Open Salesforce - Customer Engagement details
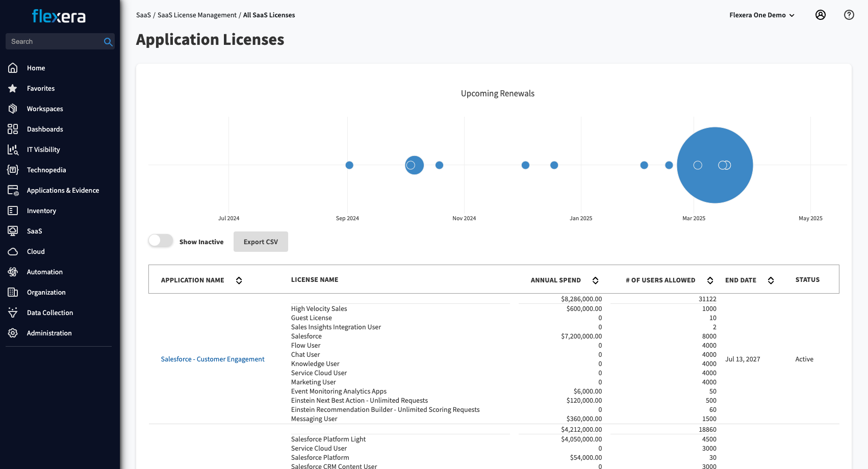The height and width of the screenshot is (469, 868). [212, 359]
